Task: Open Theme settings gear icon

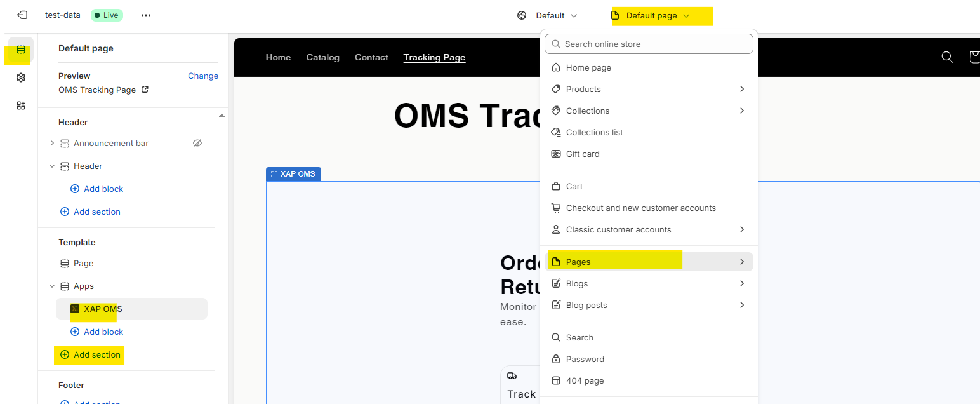Action: [21, 77]
